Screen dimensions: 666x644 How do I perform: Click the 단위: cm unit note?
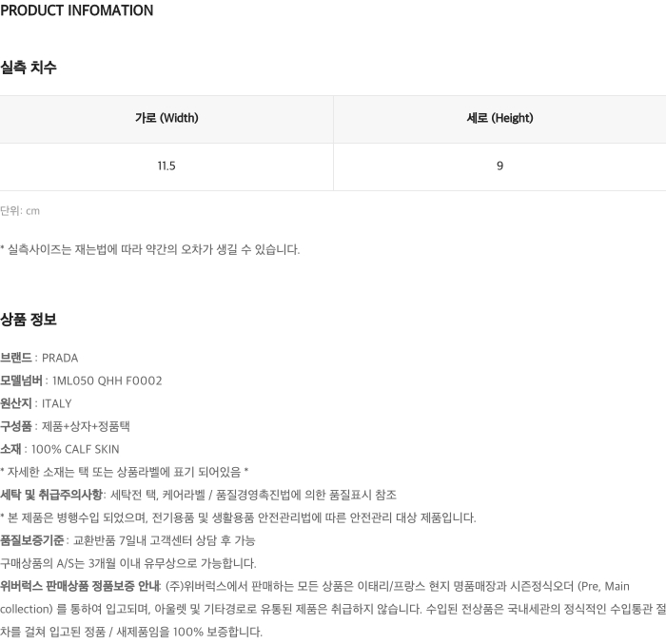pyautogui.click(x=20, y=211)
